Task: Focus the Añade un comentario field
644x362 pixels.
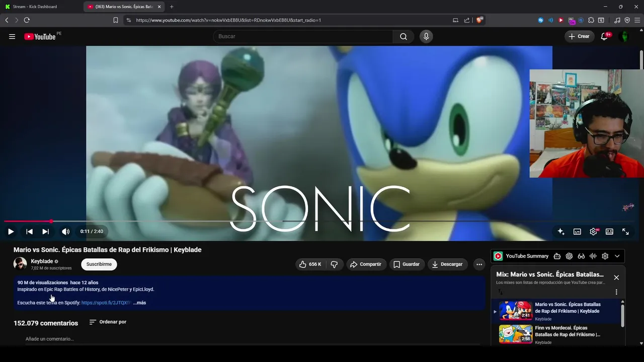Action: tap(253, 339)
